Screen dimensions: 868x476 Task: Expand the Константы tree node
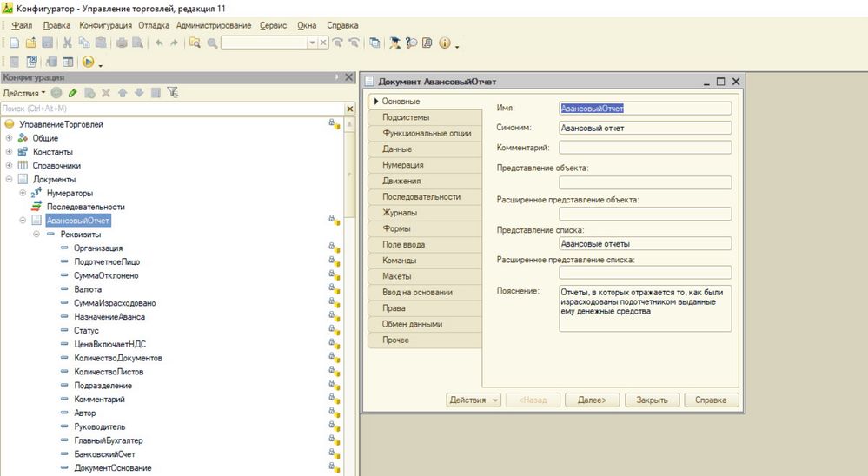click(x=9, y=152)
